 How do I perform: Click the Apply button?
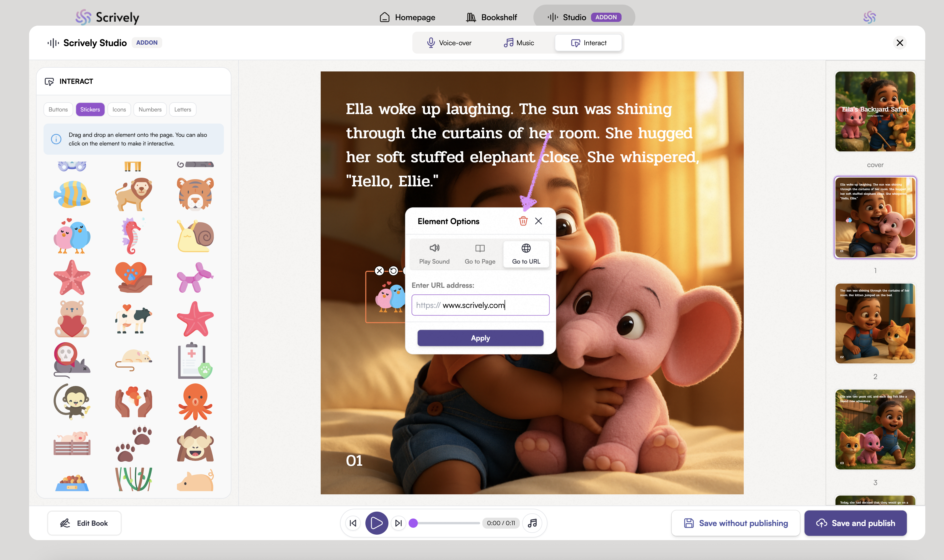click(480, 338)
